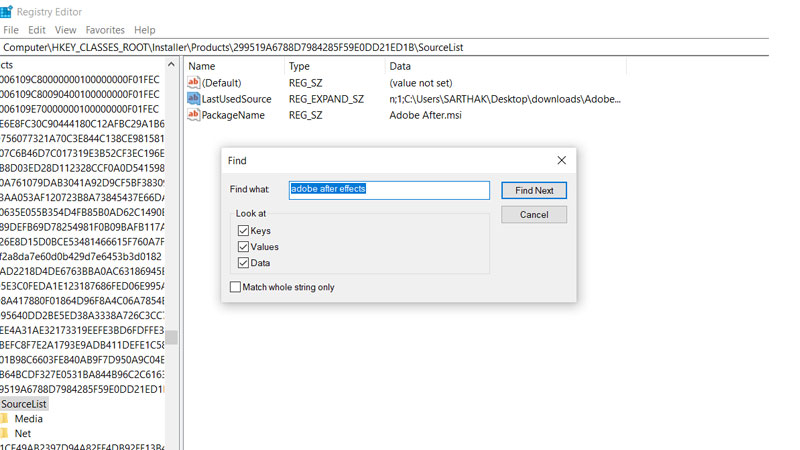The height and width of the screenshot is (450, 800).
Task: Select key containing 0A761079DAB3041A92D9CF5BF3830
Action: 82,183
